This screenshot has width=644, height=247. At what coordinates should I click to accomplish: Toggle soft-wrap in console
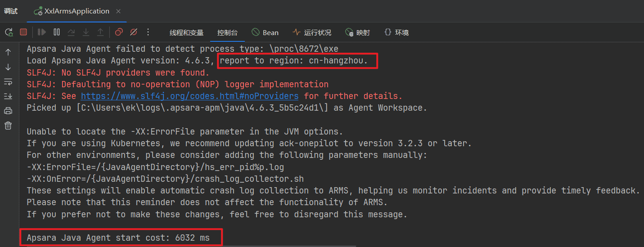(x=8, y=81)
